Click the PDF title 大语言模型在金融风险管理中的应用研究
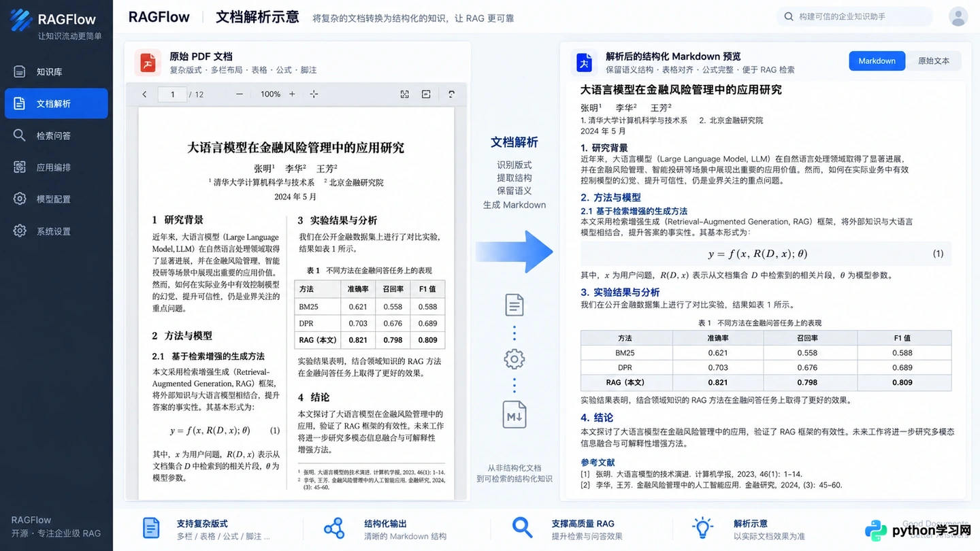The height and width of the screenshot is (551, 980). 296,148
